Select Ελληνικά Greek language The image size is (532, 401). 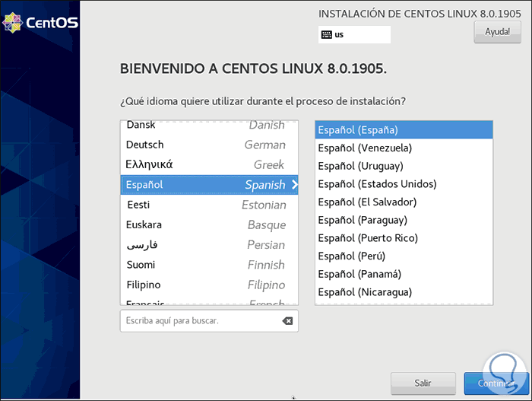(x=209, y=165)
